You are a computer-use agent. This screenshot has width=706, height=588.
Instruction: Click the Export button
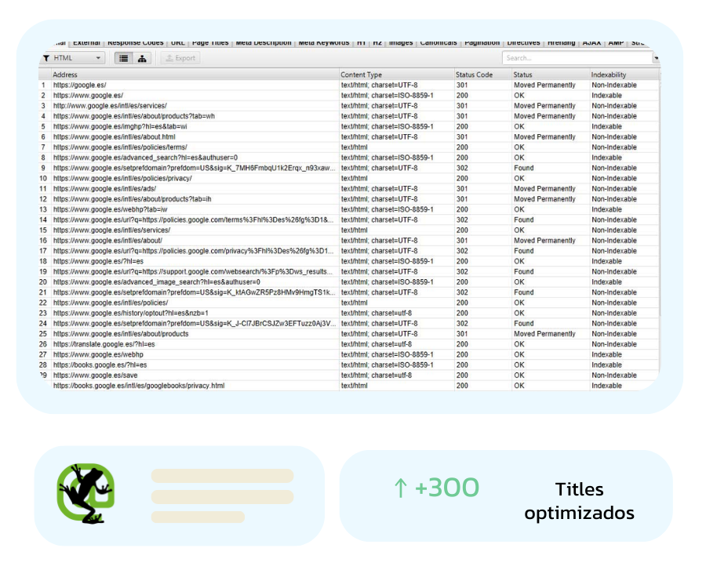180,58
